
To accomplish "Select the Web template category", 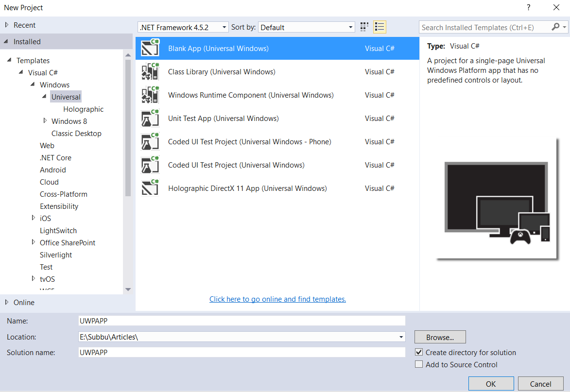I will tap(47, 145).
